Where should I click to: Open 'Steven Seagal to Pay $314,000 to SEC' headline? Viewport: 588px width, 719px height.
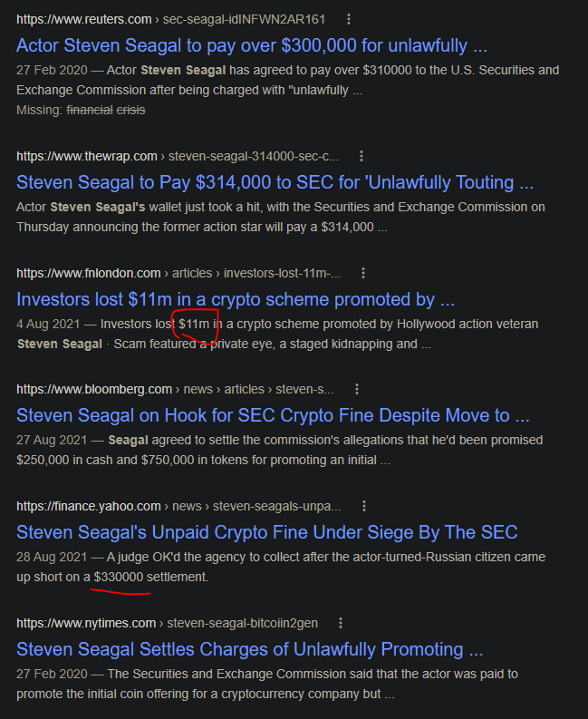pos(275,182)
